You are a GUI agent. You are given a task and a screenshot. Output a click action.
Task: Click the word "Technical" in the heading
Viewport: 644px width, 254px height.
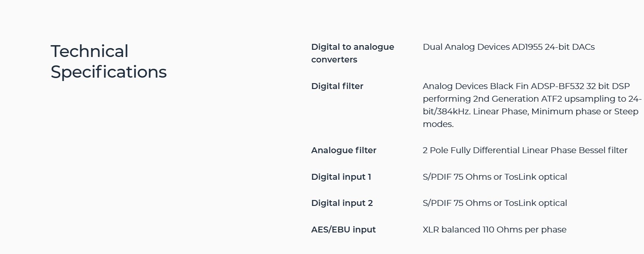point(89,51)
